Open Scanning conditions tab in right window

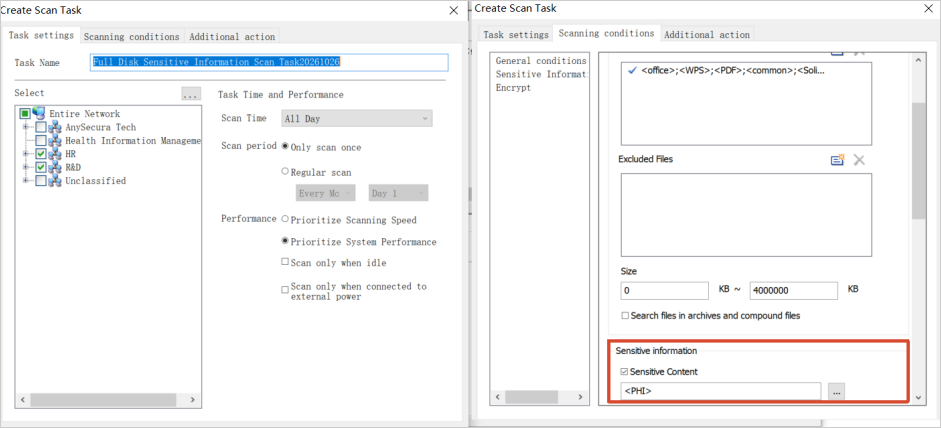[606, 34]
